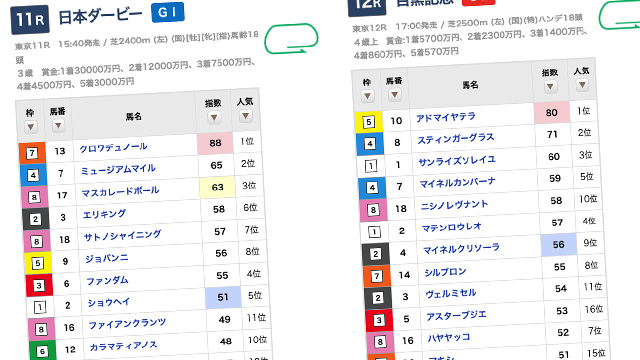The width and height of the screenshot is (640, 360).
Task: Click the 11R race number badge
Action: pyautogui.click(x=30, y=19)
